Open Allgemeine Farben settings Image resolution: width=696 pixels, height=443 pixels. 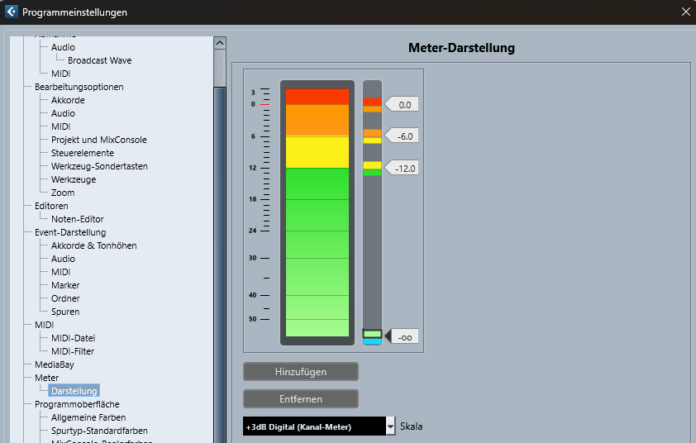tap(88, 418)
